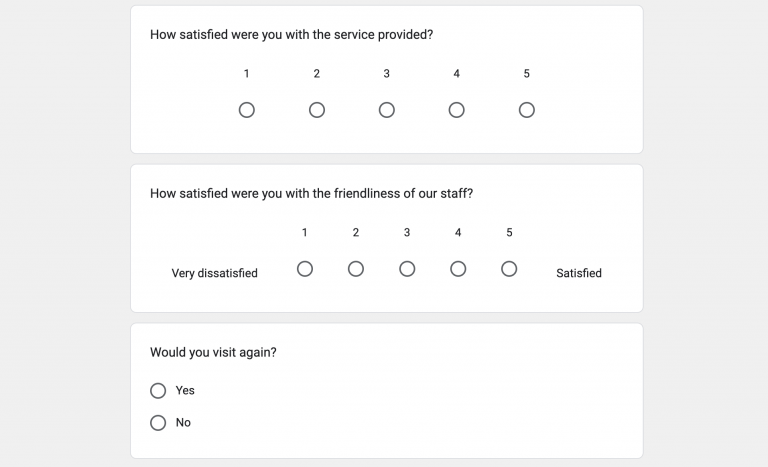Select 5 for service satisfaction

click(527, 110)
